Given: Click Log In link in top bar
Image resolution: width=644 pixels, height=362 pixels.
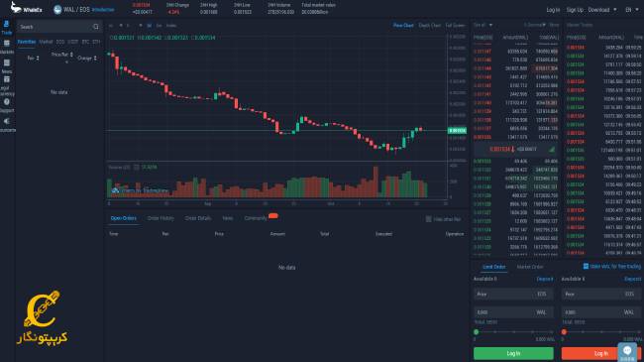Looking at the screenshot, I should point(553,10).
